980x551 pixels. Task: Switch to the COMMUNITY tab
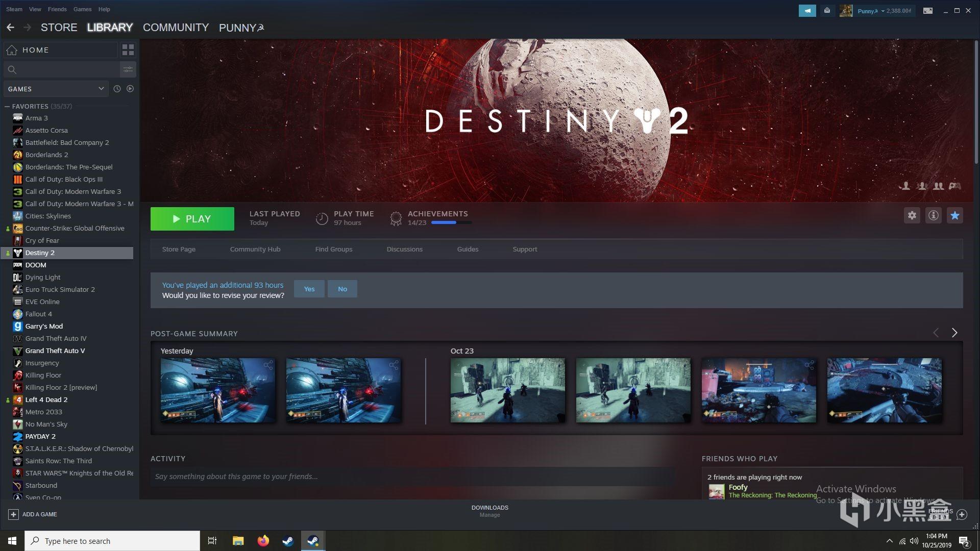[x=176, y=28]
